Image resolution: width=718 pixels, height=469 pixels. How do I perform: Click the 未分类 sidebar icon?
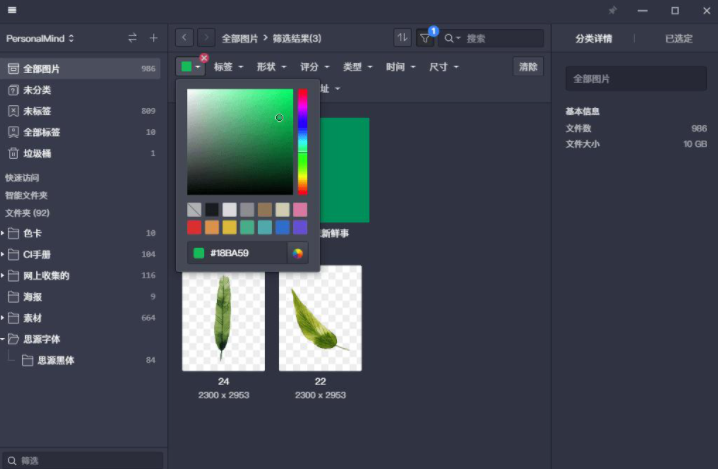coord(13,90)
